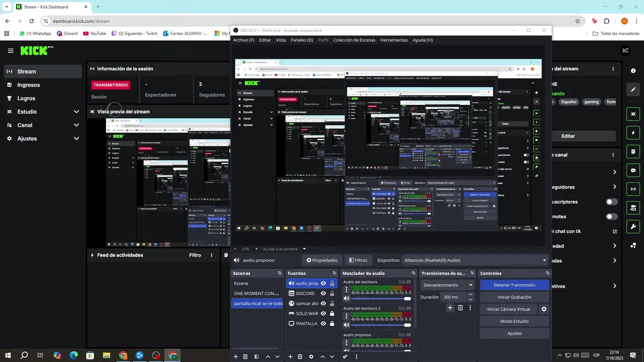Expand Ajustes in Kick sidebar
Viewport: 644px width, 362px height.
(76, 138)
